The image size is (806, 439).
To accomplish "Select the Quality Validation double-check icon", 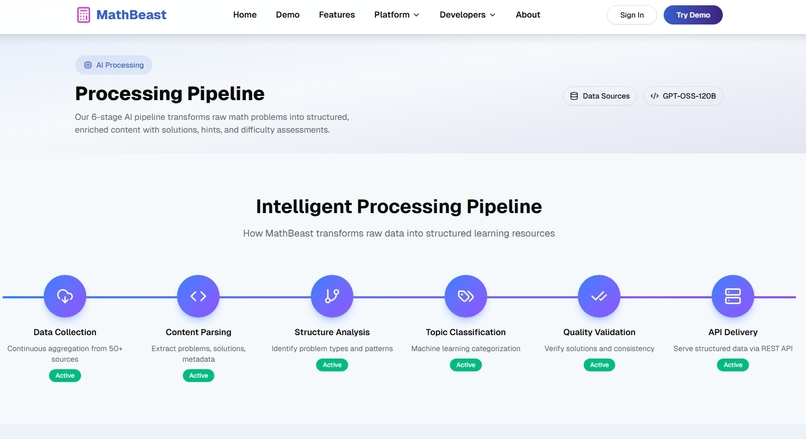I will click(599, 296).
